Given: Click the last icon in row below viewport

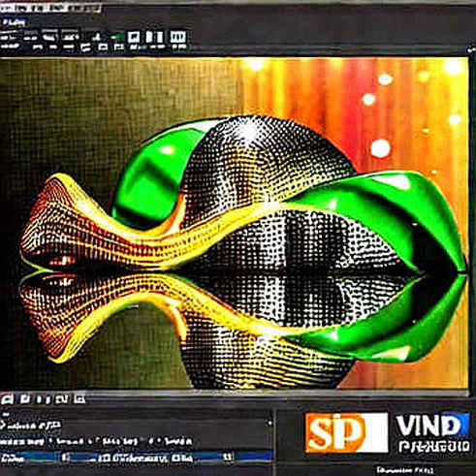Looking at the screenshot, I should pyautogui.click(x=79, y=399).
